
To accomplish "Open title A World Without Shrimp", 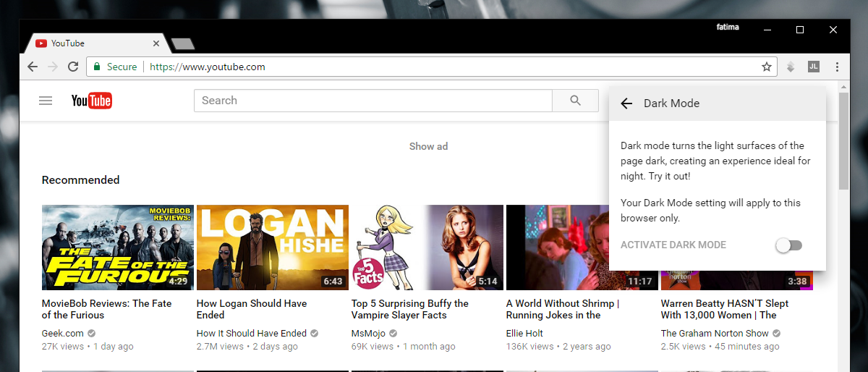I will (563, 309).
